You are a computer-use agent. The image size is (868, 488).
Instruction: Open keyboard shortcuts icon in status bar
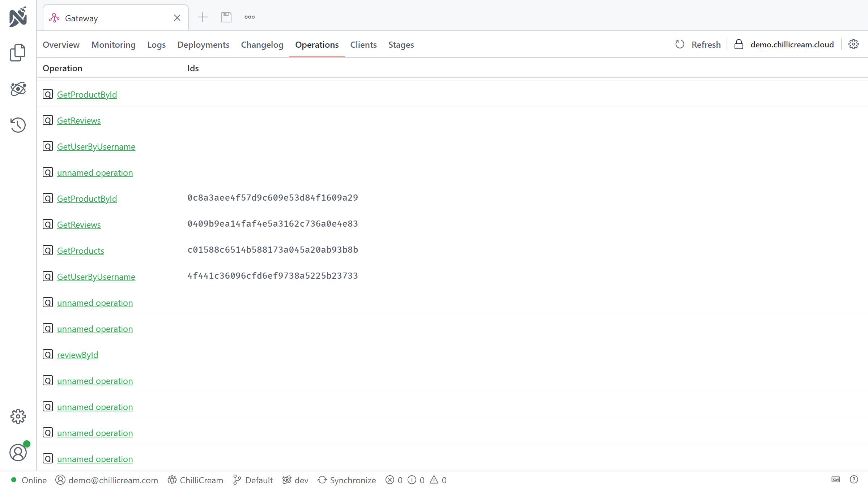[x=836, y=480]
